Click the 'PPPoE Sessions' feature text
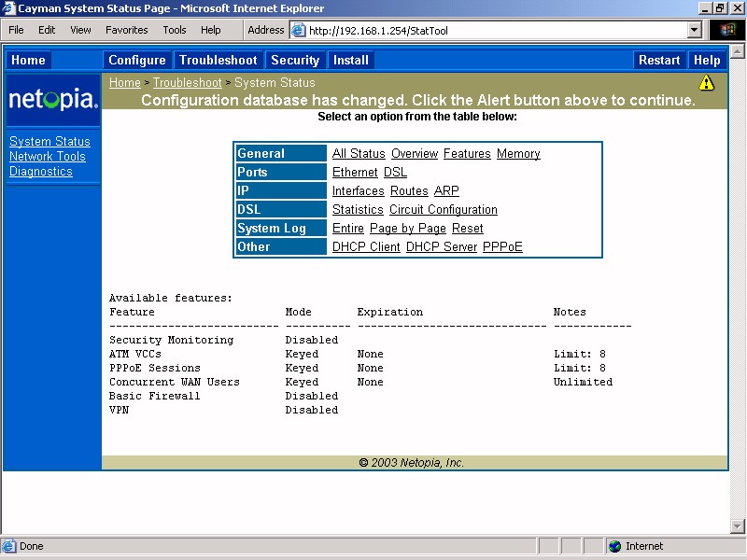Screen dimensions: 747x560 pos(155,368)
